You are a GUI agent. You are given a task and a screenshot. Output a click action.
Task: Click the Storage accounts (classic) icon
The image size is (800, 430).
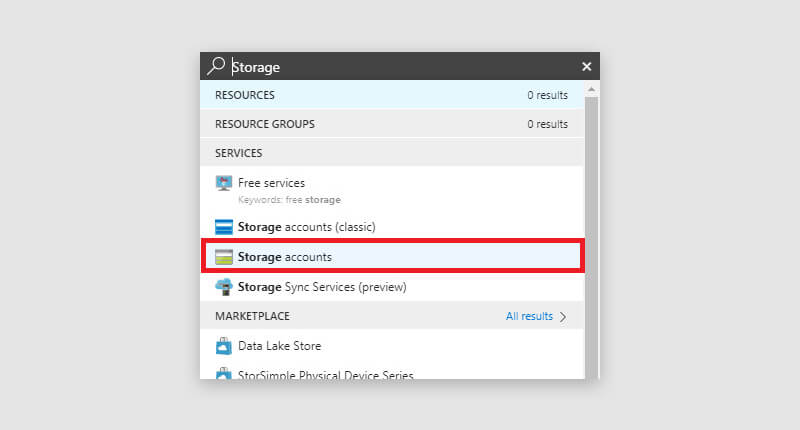[224, 227]
